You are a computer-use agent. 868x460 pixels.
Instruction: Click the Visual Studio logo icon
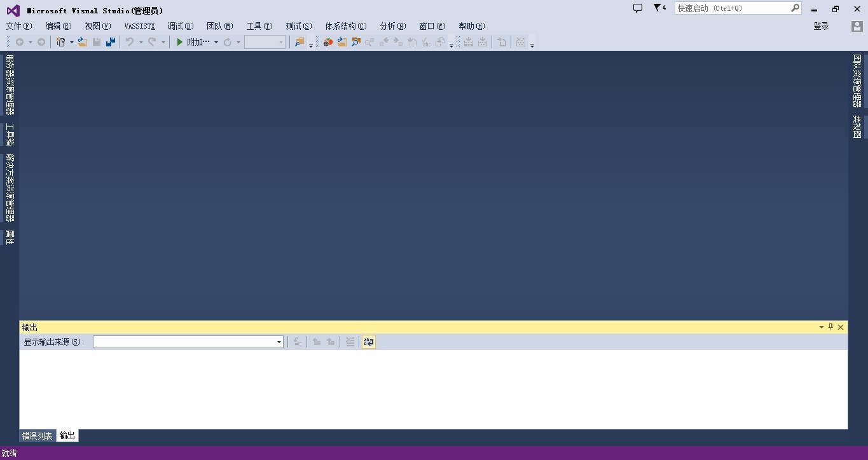coord(13,10)
